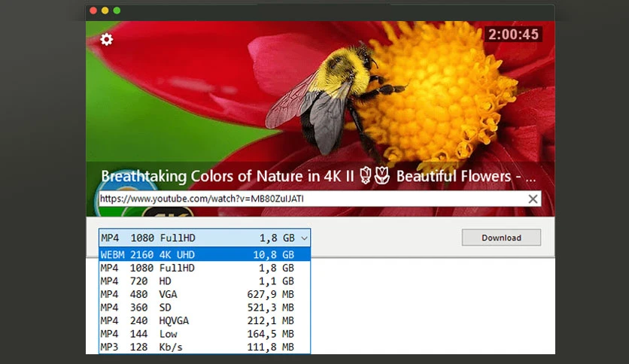
Task: Choose MP4 1080 FullHD in the list
Action: [205, 268]
